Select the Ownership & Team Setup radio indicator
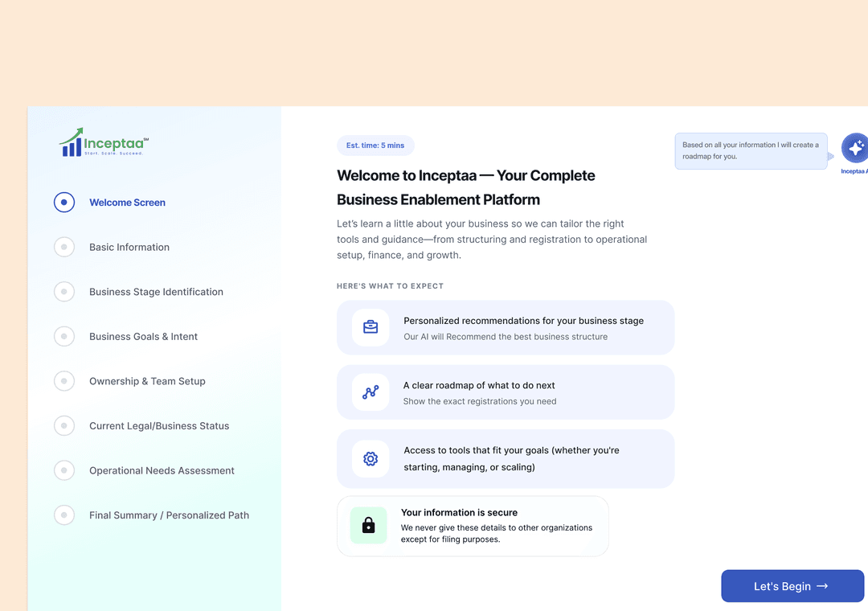The width and height of the screenshot is (868, 611). [64, 381]
